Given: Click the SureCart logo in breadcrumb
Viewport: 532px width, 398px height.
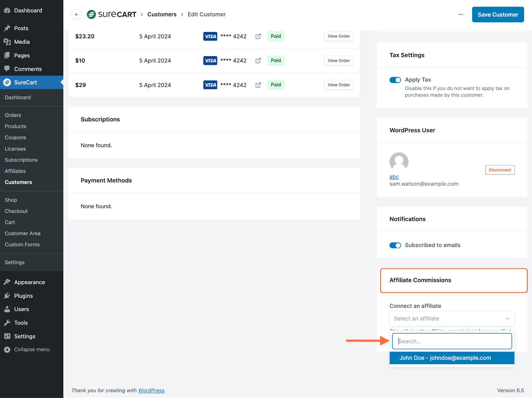Looking at the screenshot, I should [x=112, y=15].
